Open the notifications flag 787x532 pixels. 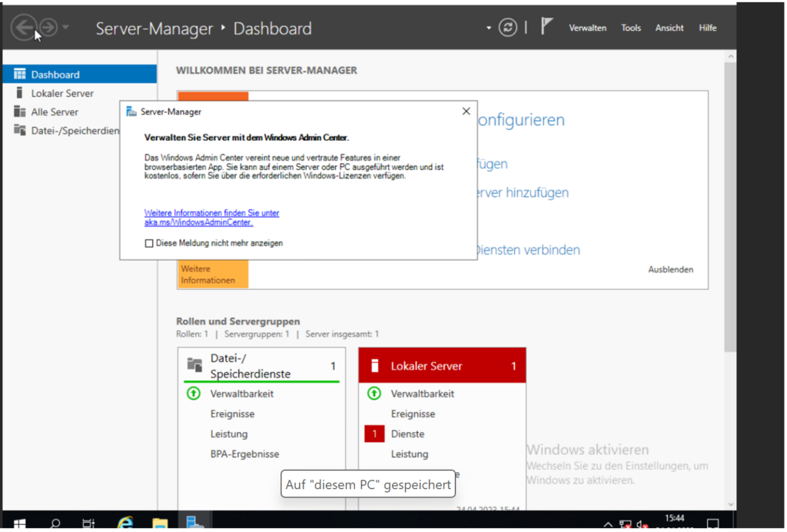pyautogui.click(x=546, y=28)
